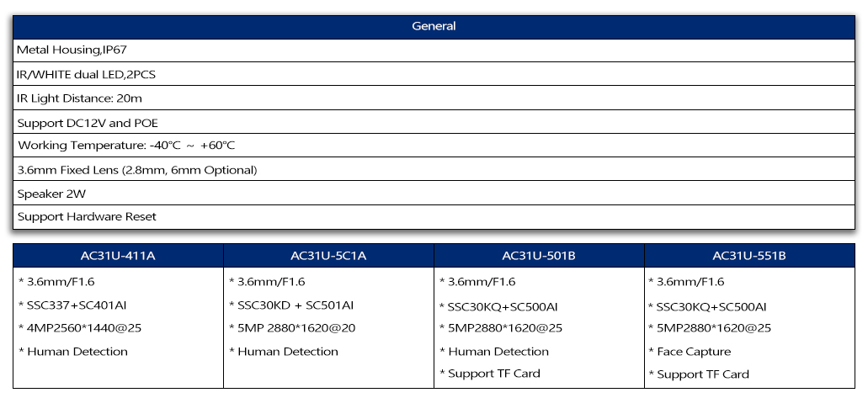
Task: Click Face Capture feature text
Action: [x=694, y=352]
